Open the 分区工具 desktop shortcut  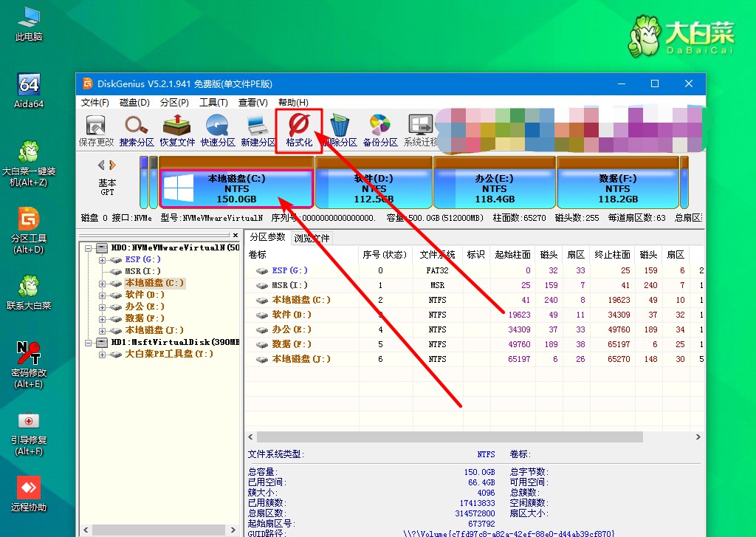point(29,229)
